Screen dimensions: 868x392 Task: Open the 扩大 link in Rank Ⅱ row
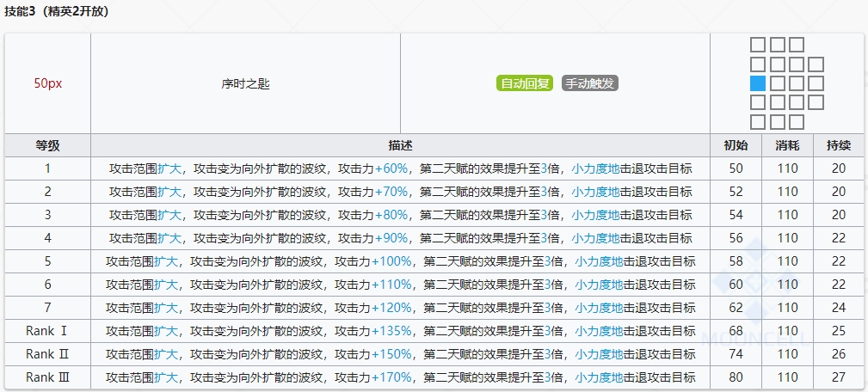click(166, 354)
